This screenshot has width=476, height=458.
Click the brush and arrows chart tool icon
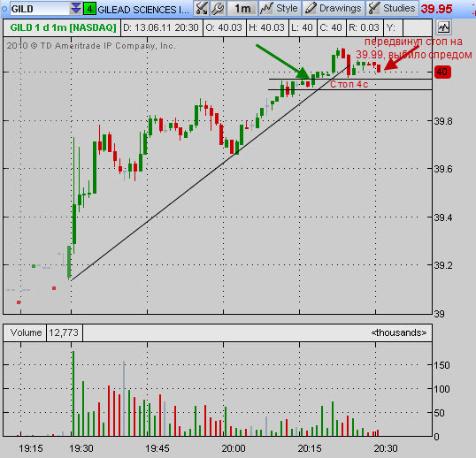[x=201, y=8]
